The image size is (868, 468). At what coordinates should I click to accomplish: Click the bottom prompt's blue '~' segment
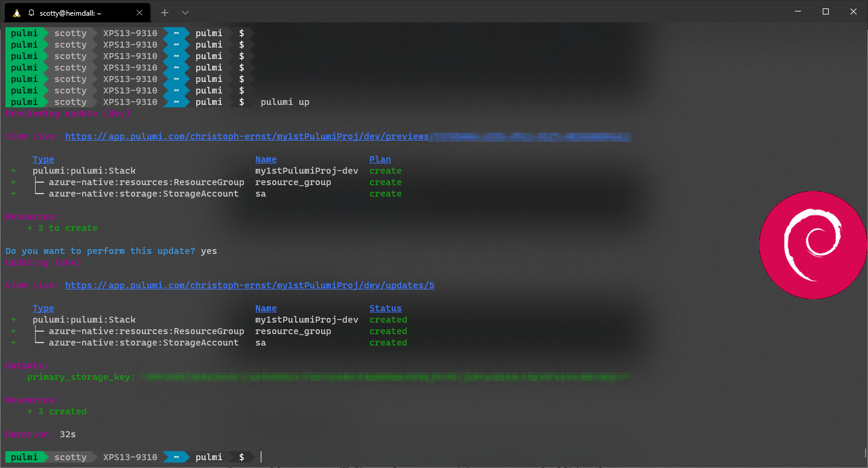click(x=176, y=457)
